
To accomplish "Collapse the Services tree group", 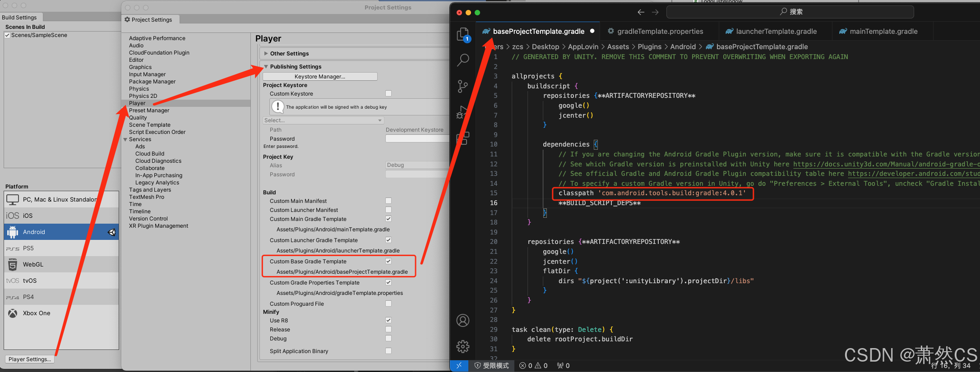I will pyautogui.click(x=125, y=139).
